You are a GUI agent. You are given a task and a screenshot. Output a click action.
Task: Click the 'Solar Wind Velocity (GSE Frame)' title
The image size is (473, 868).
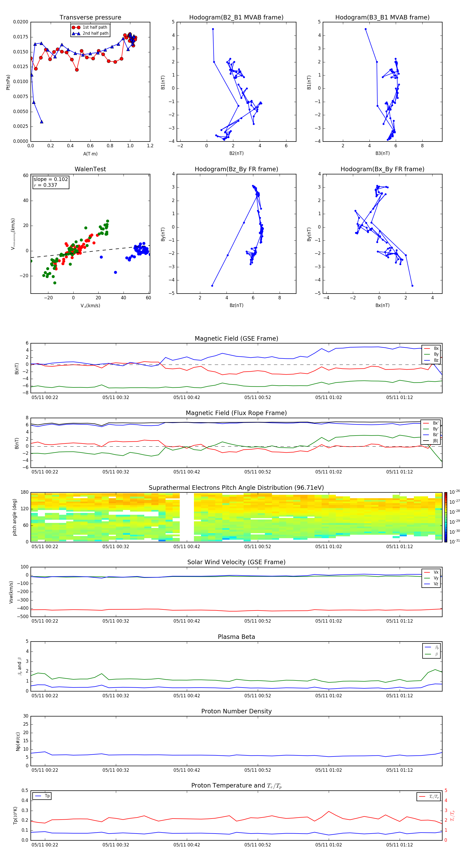pos(236,562)
